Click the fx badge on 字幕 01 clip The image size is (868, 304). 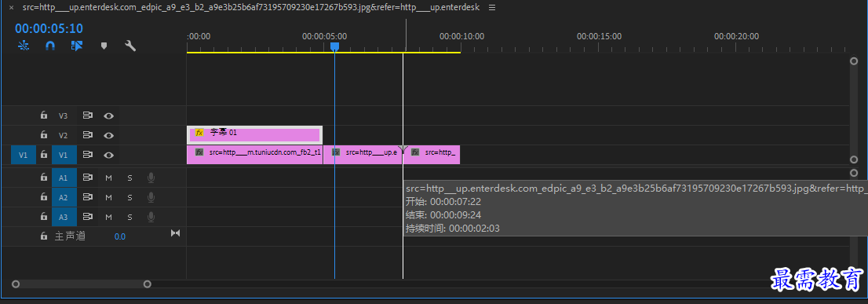[199, 132]
